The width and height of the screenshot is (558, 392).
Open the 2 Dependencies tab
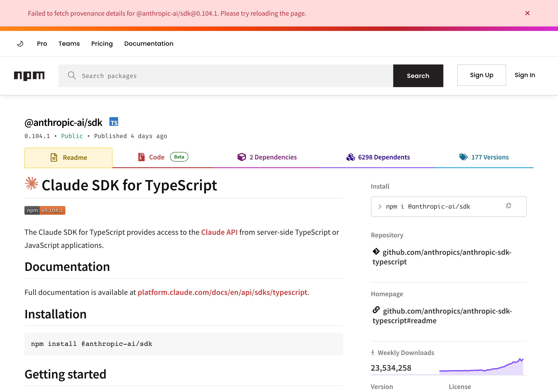tap(267, 157)
